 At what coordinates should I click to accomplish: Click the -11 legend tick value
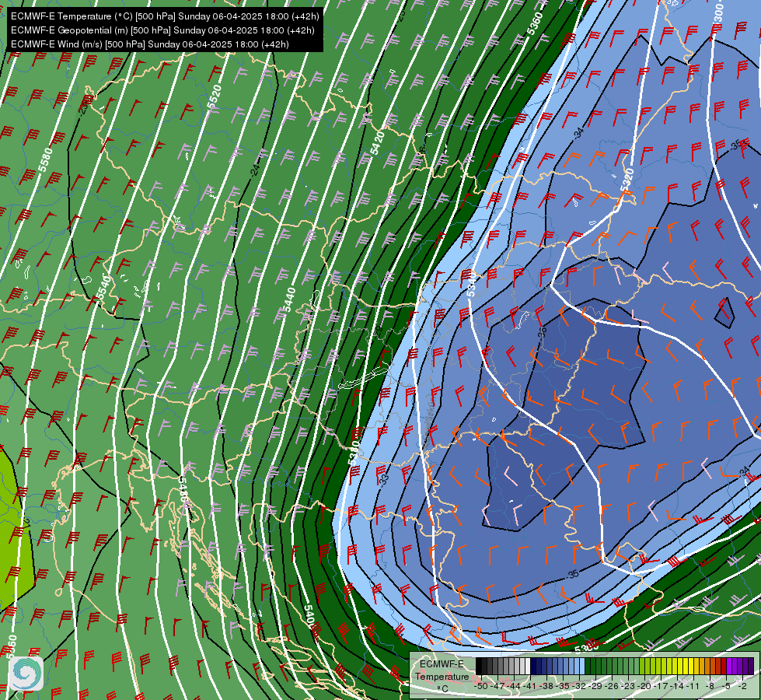pos(693,687)
